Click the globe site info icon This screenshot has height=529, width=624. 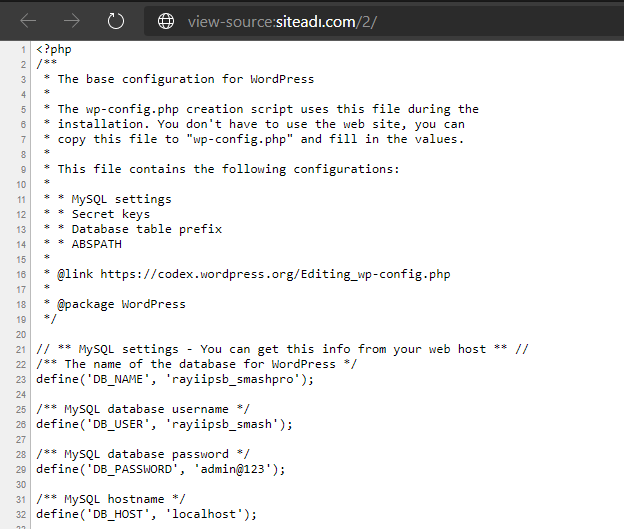tap(166, 21)
